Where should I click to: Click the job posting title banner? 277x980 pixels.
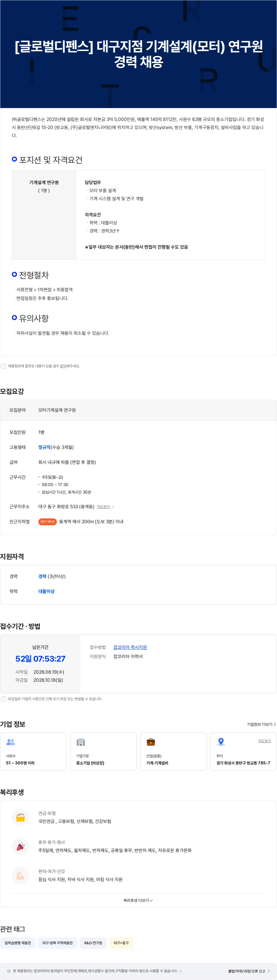(139, 54)
